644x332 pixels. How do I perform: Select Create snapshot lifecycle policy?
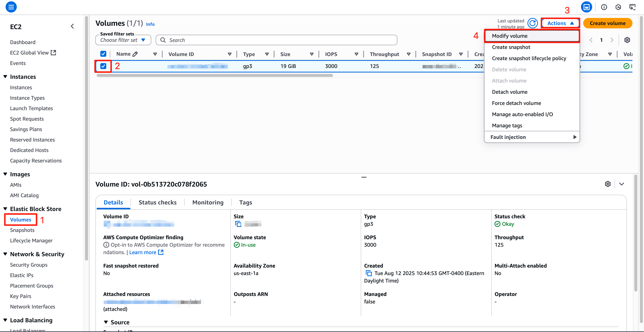pyautogui.click(x=532, y=58)
